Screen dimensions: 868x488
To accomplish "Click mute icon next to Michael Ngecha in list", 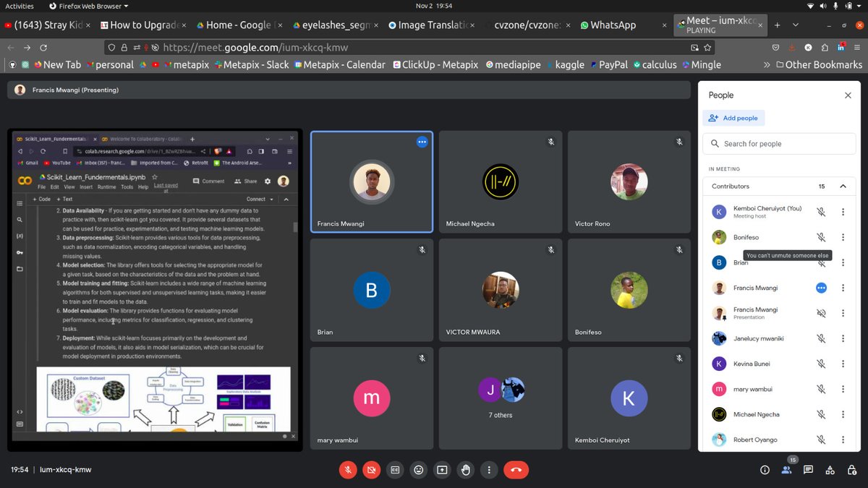I will tap(821, 414).
